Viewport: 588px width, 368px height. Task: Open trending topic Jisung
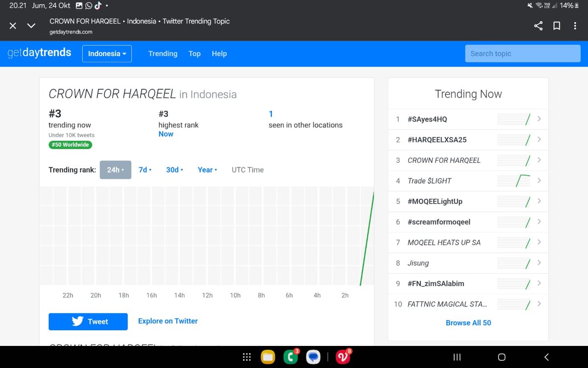pyautogui.click(x=418, y=263)
